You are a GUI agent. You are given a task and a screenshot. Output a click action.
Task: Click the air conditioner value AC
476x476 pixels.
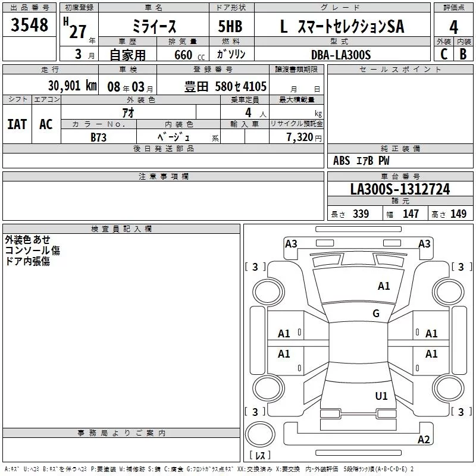point(46,124)
